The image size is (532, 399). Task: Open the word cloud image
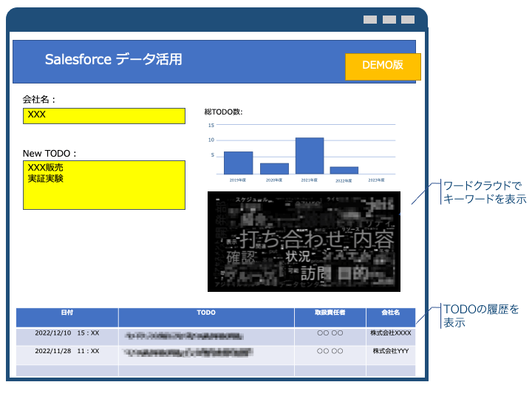point(304,241)
